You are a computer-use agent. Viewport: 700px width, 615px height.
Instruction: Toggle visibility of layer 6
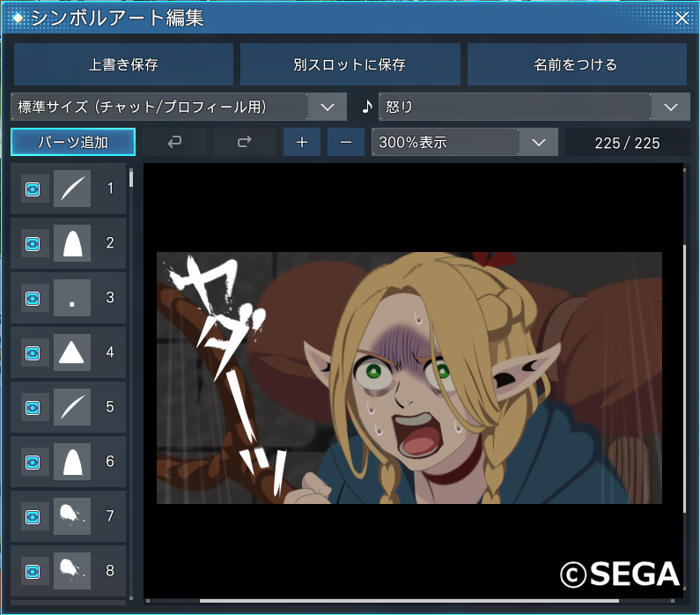pyautogui.click(x=33, y=463)
